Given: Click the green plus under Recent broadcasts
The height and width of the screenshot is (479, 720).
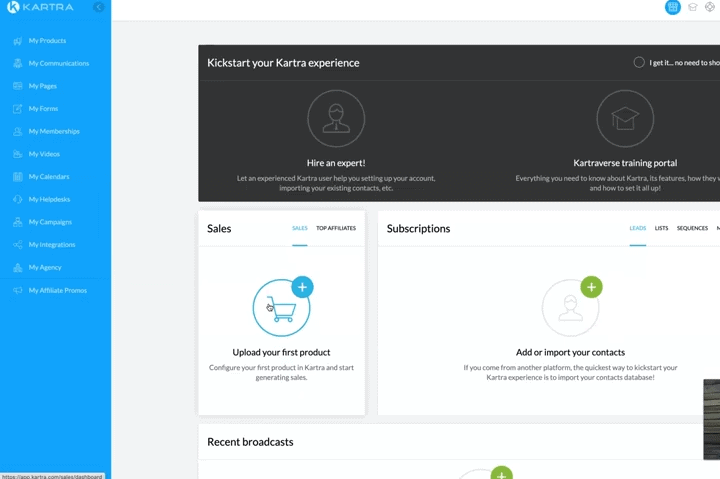Looking at the screenshot, I should coord(501,473).
